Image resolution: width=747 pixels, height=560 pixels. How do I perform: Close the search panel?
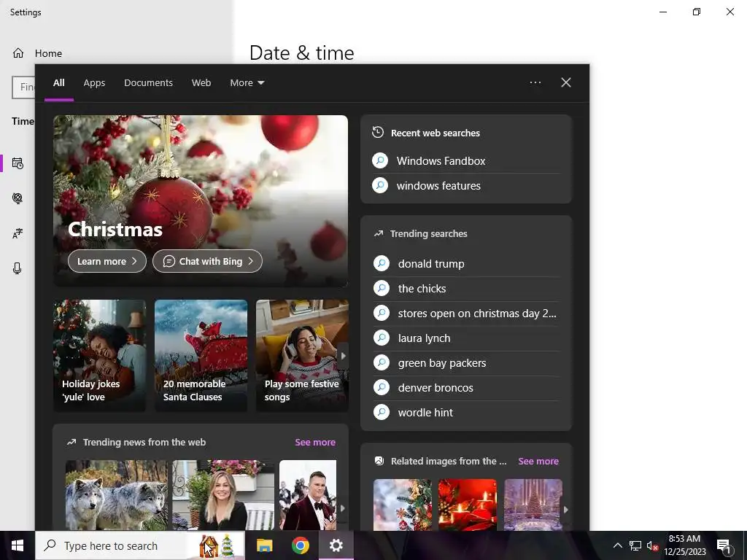click(x=566, y=82)
